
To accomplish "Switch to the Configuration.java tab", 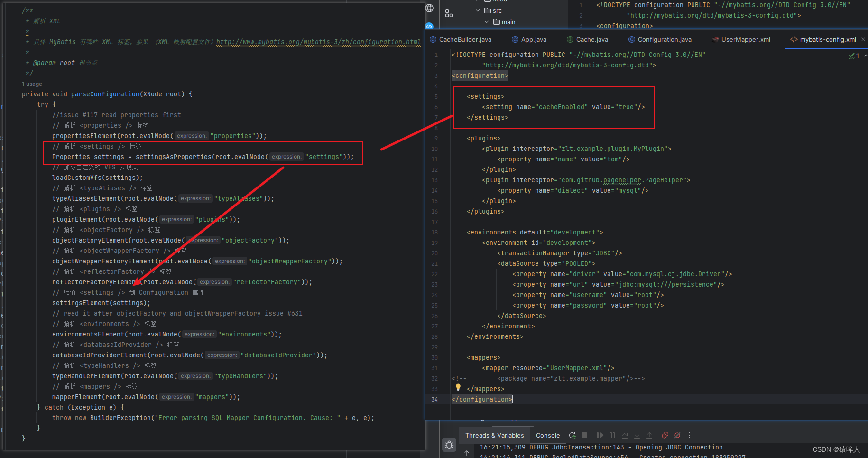I will (660, 39).
